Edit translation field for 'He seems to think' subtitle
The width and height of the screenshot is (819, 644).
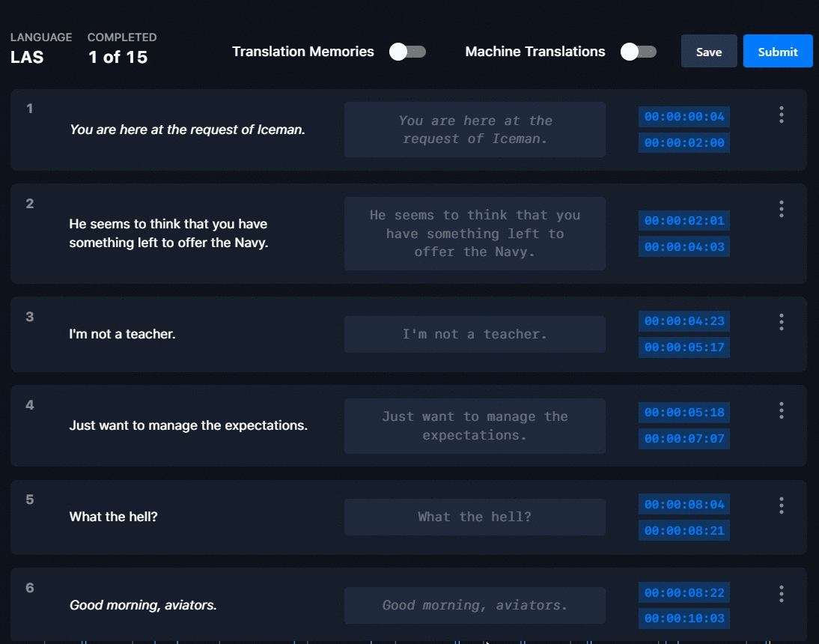coord(475,234)
